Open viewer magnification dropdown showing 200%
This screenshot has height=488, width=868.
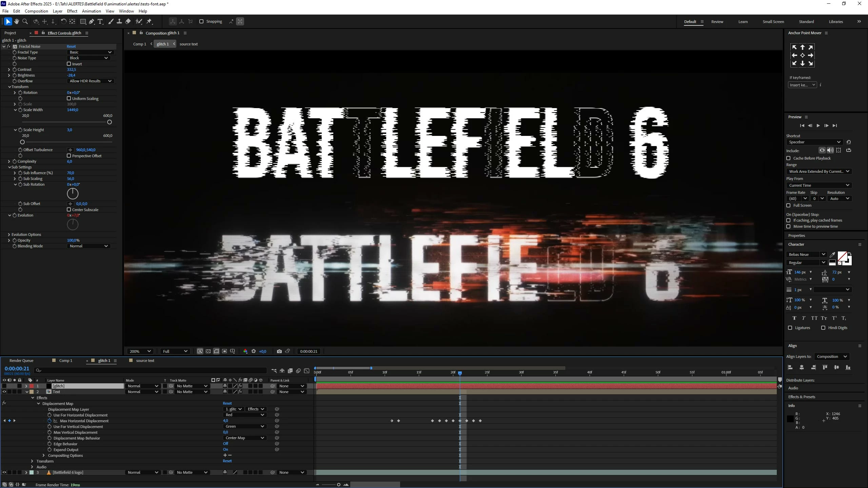[139, 351]
